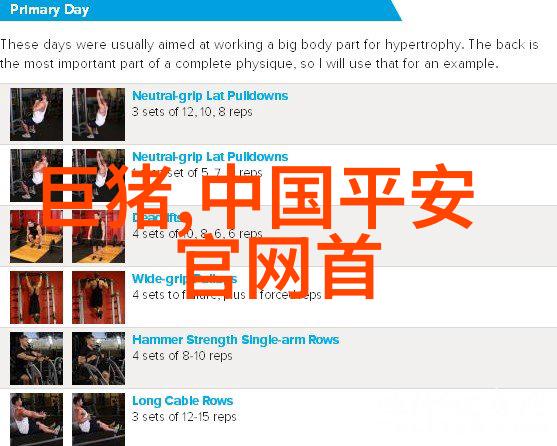Click Hammer Strength row left thumbnail
Image resolution: width=557 pixels, height=446 pixels.
pyautogui.click(x=37, y=359)
